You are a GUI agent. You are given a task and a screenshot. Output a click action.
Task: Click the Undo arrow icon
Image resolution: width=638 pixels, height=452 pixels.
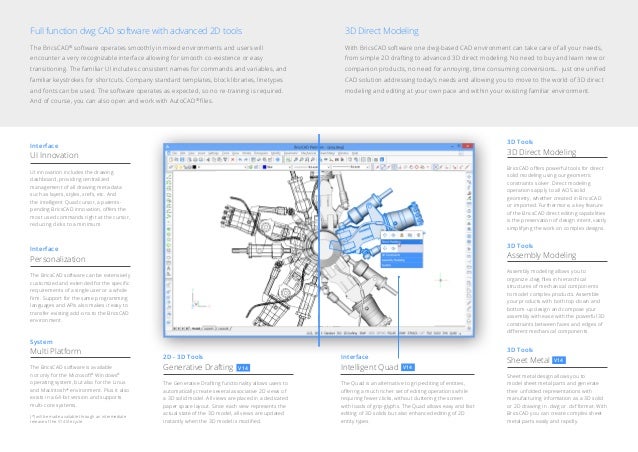coord(240,160)
